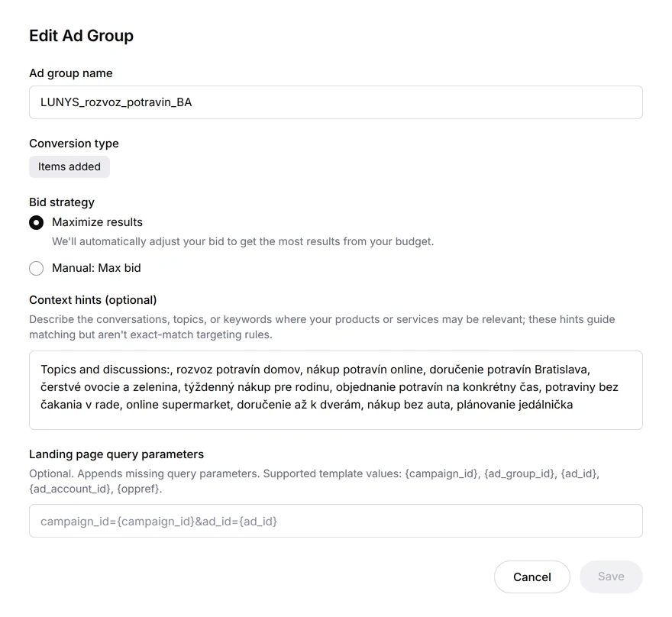672x617 pixels.
Task: Click the context hints helper description
Action: (x=321, y=327)
